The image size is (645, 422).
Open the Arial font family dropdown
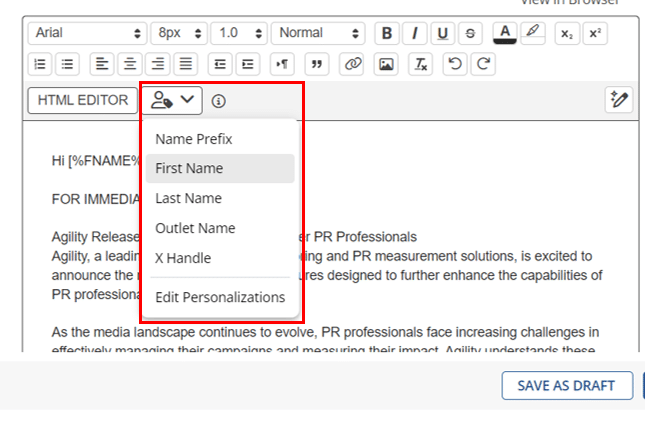click(x=88, y=33)
